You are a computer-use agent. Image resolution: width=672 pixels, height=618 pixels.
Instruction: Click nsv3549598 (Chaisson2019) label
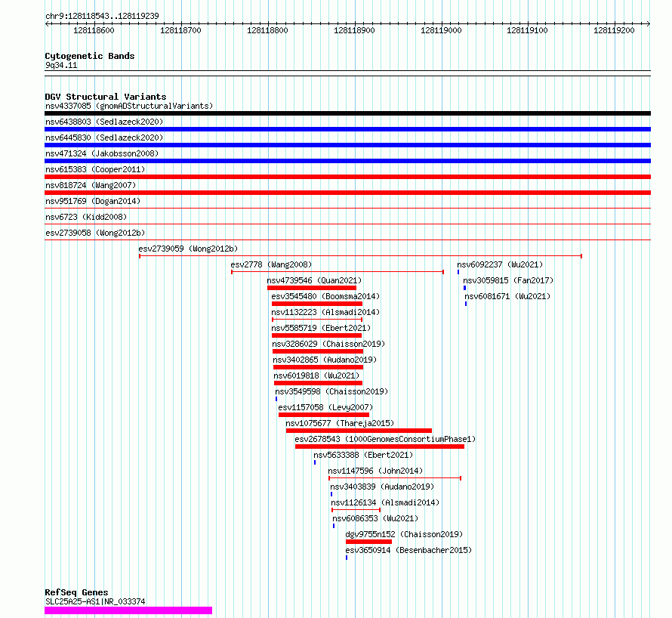[x=331, y=391]
